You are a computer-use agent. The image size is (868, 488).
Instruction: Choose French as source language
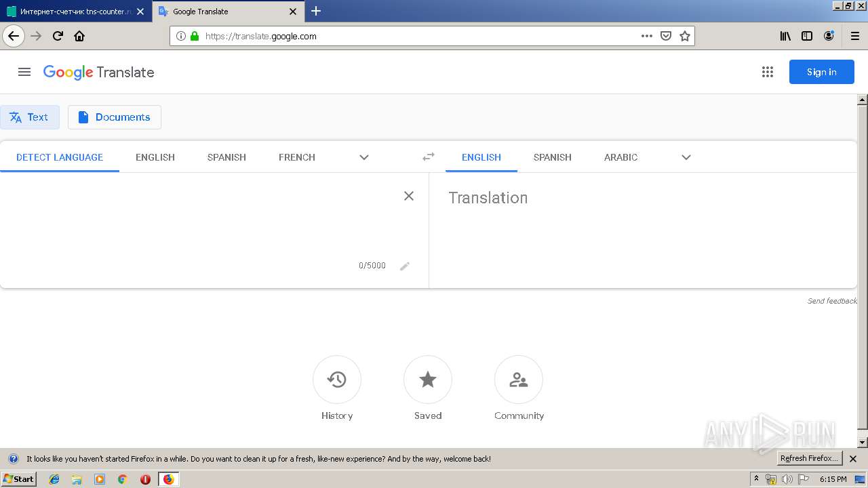(297, 157)
